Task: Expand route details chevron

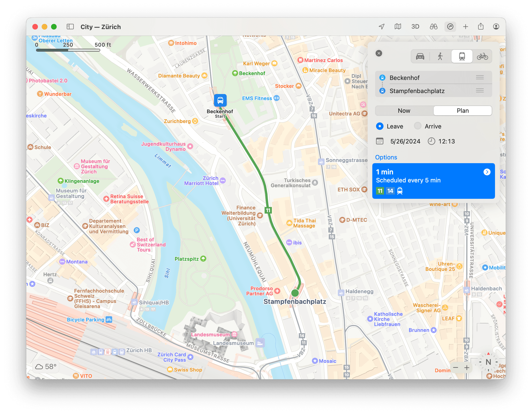Action: tap(487, 172)
